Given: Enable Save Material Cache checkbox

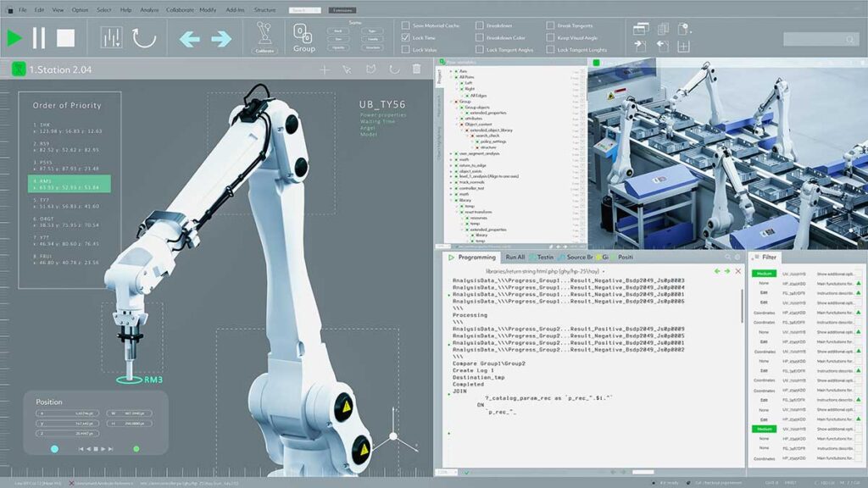Looking at the screenshot, I should (406, 25).
